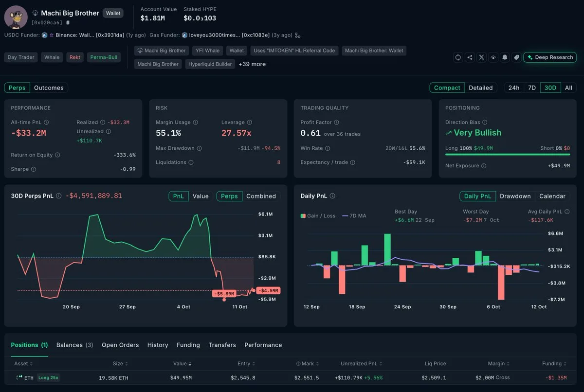The image size is (584, 392).
Task: Click info icon next to Max Drawdown
Action: 199,148
